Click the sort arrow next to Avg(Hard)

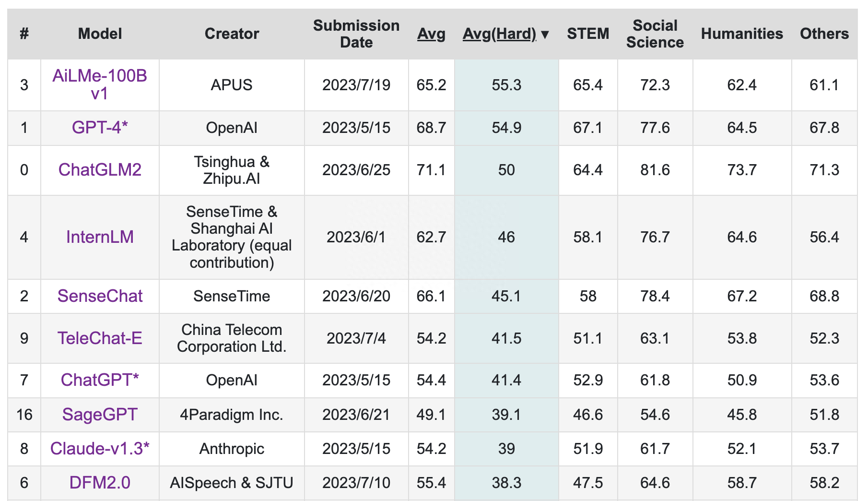click(x=545, y=35)
